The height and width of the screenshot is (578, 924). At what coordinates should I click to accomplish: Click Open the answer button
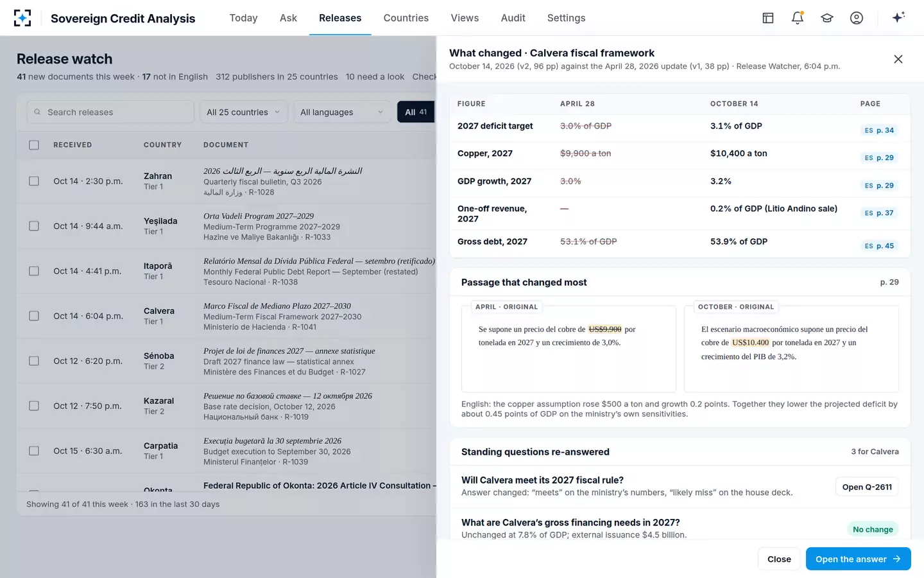click(859, 559)
